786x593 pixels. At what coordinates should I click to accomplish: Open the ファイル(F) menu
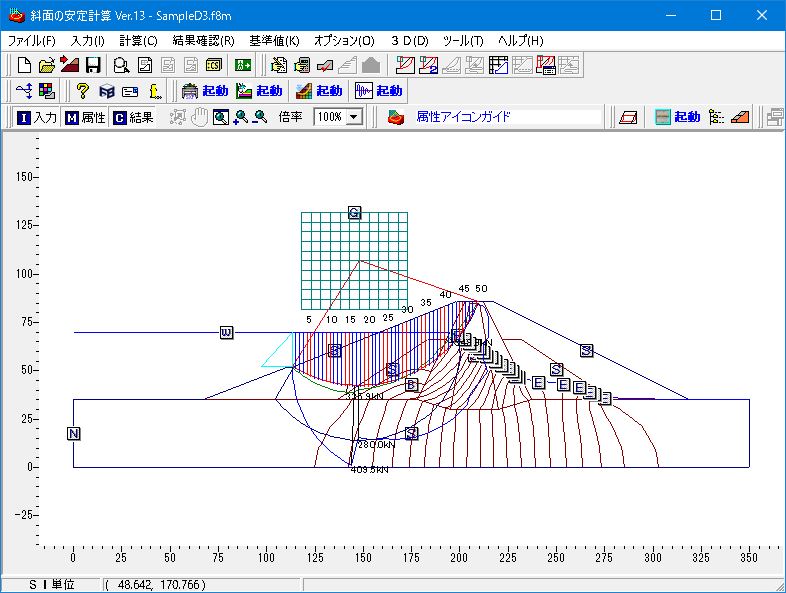click(32, 41)
